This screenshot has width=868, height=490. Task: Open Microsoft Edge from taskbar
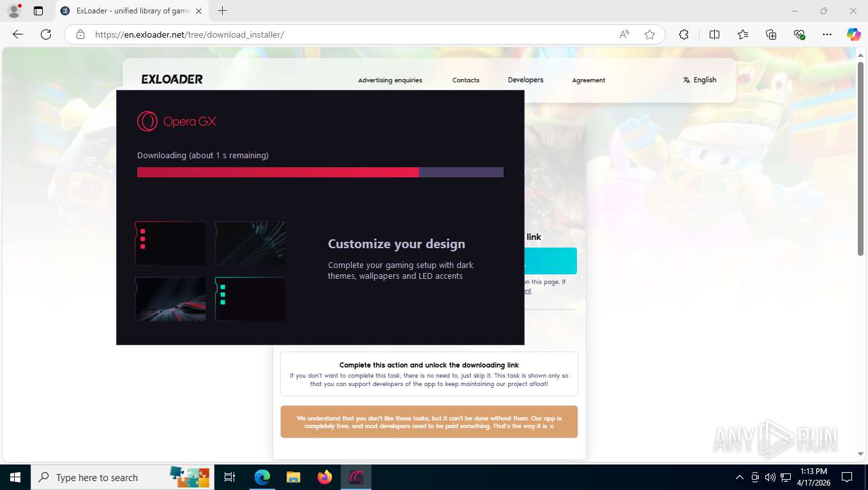[262, 477]
